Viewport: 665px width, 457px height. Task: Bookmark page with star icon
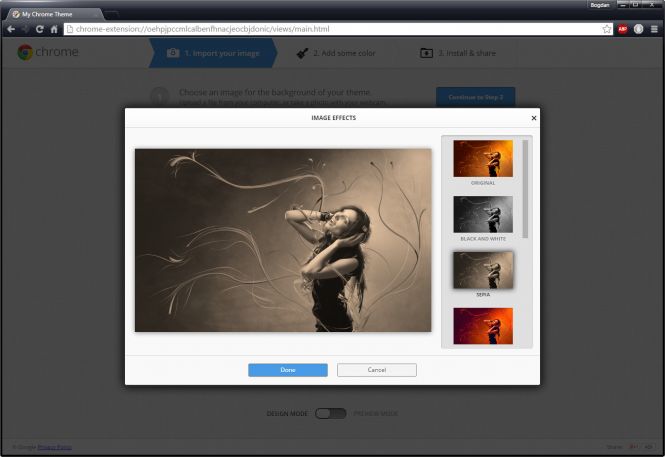click(x=607, y=29)
